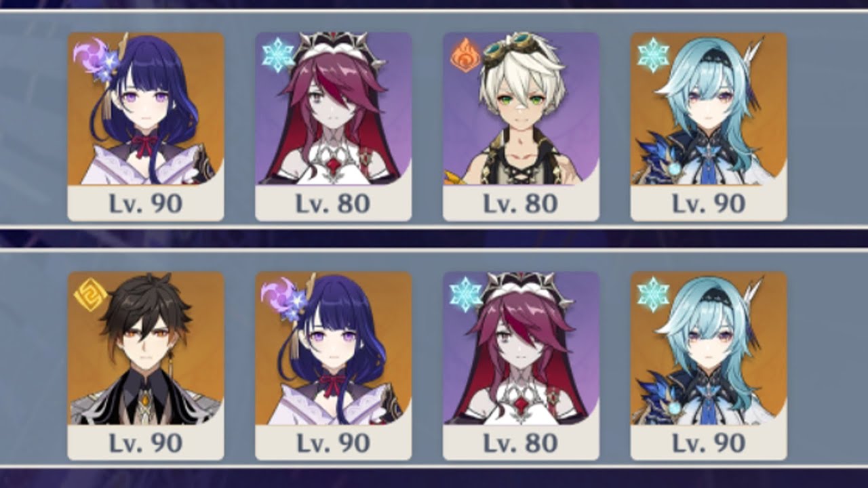Click Cryo icon on top row Eula card
Image resolution: width=868 pixels, height=488 pixels.
[x=653, y=55]
